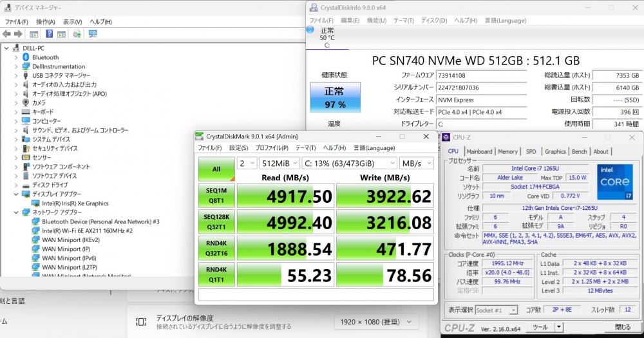Select WAN Miniport (L2TP) entry

pyautogui.click(x=70, y=267)
